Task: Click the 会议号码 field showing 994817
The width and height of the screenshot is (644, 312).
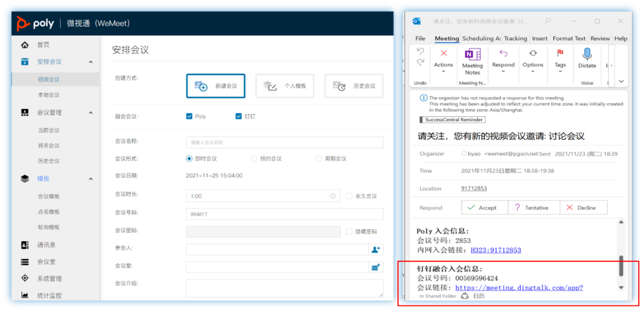Action: (x=284, y=214)
